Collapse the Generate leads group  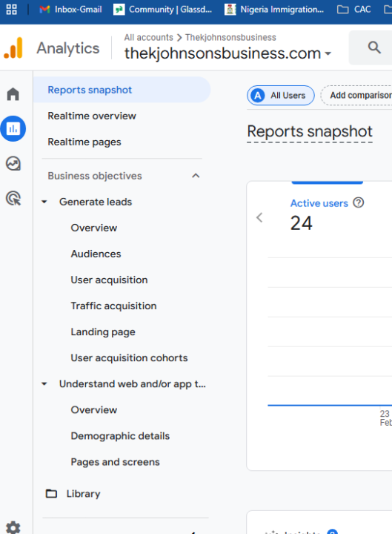coord(44,202)
